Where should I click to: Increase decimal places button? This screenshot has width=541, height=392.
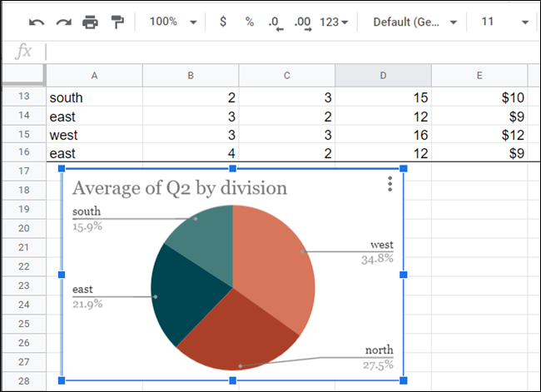[303, 23]
